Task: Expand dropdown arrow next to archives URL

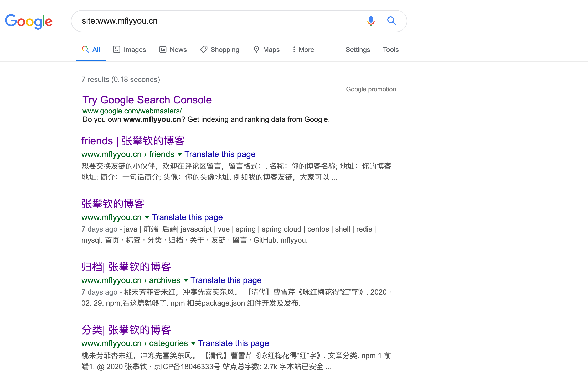Action: (x=186, y=280)
